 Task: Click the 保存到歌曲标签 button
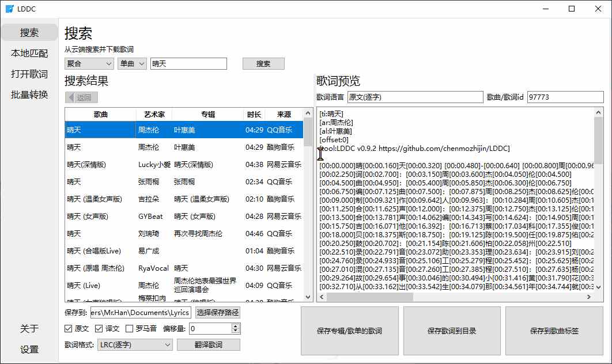pyautogui.click(x=554, y=331)
